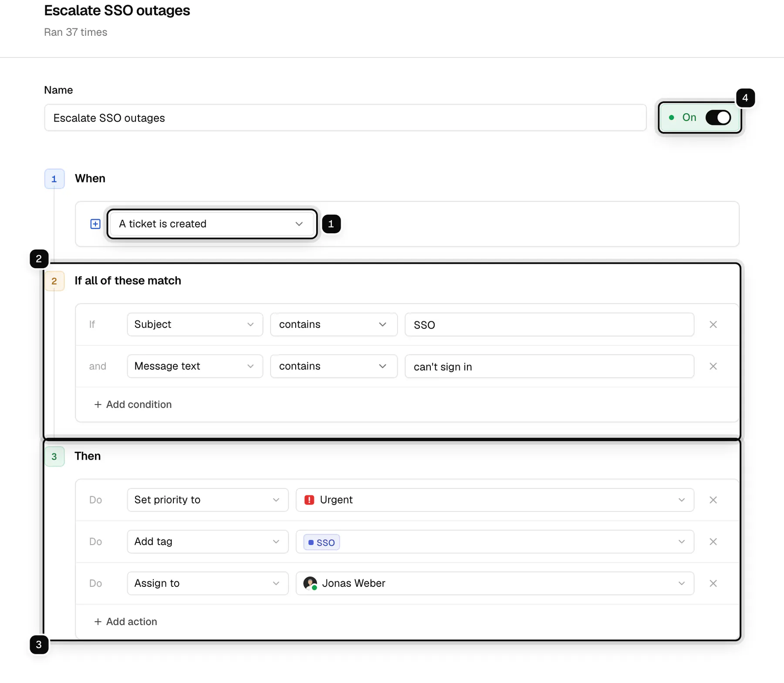Open the contains operator for Subject row
This screenshot has height=683, width=784.
(334, 324)
